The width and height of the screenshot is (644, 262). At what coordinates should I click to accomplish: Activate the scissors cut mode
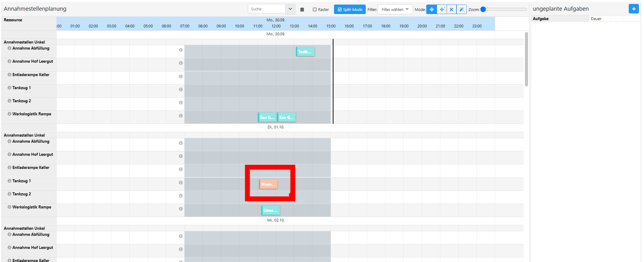coord(452,9)
